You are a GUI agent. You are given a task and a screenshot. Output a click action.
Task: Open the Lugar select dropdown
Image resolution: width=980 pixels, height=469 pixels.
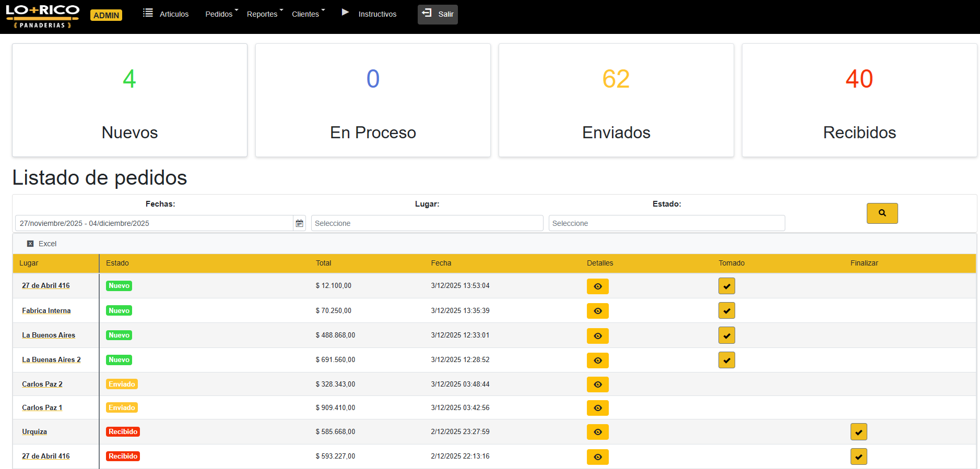[427, 223]
